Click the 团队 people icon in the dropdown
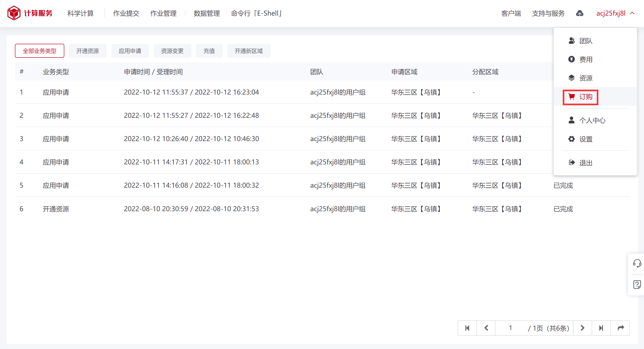Viewport: 644px width, 349px height. pyautogui.click(x=571, y=41)
